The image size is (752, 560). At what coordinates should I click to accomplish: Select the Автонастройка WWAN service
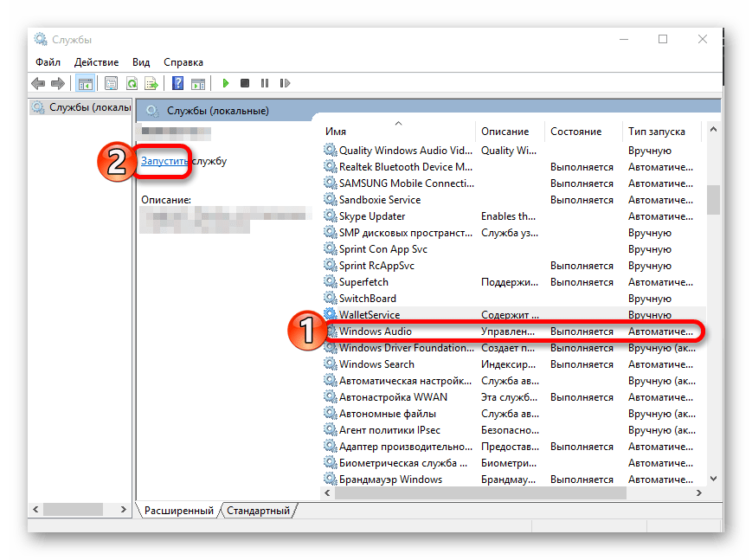pos(513,397)
